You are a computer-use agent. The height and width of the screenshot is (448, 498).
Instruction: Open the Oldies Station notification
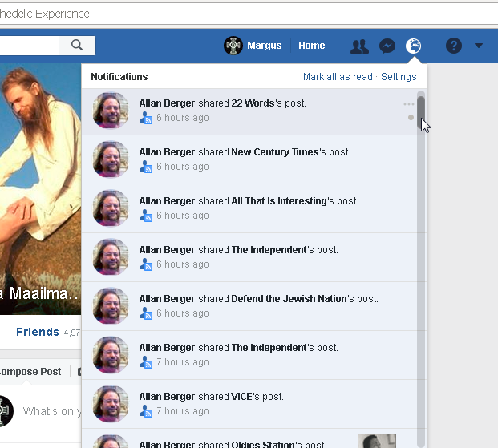tap(249, 438)
